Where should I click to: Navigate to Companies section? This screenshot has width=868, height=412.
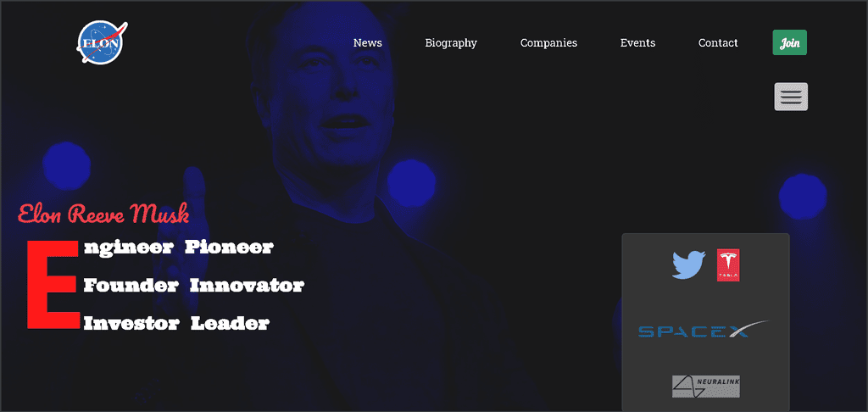pos(548,42)
